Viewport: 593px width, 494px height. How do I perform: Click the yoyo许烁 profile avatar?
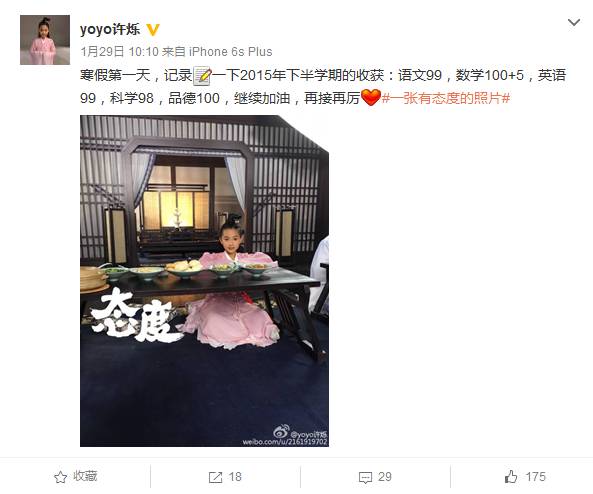click(45, 40)
